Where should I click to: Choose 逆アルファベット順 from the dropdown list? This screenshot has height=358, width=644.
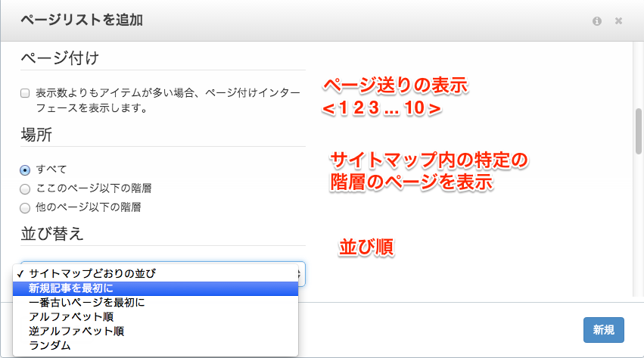coord(76,331)
